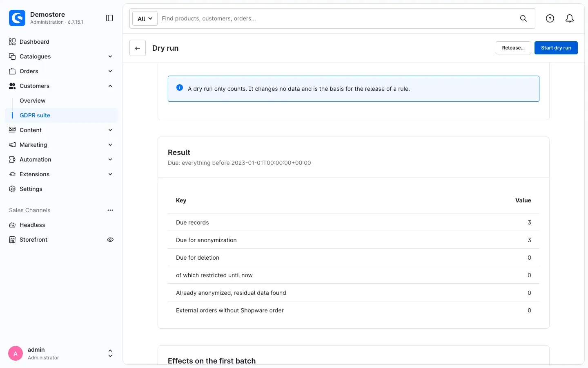
Task: Focus the global search input field
Action: point(338,18)
